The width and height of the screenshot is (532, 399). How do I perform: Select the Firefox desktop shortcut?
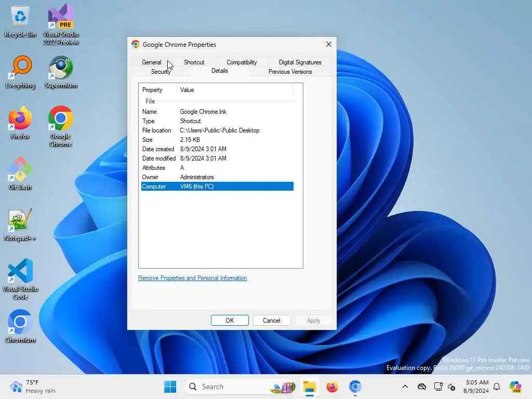tap(20, 123)
